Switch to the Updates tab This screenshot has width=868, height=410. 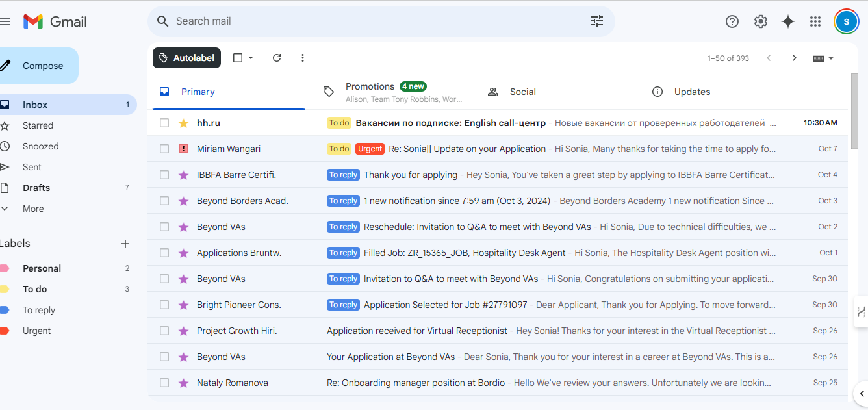tap(692, 92)
